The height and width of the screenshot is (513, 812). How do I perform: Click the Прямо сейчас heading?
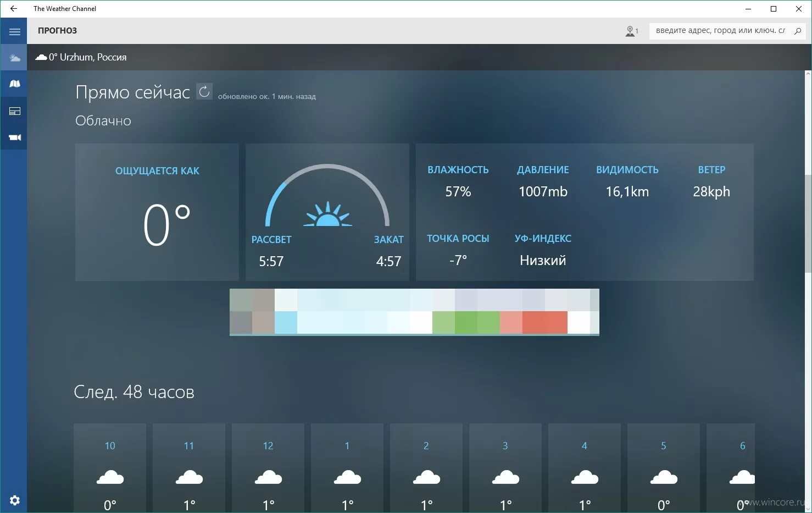[132, 92]
